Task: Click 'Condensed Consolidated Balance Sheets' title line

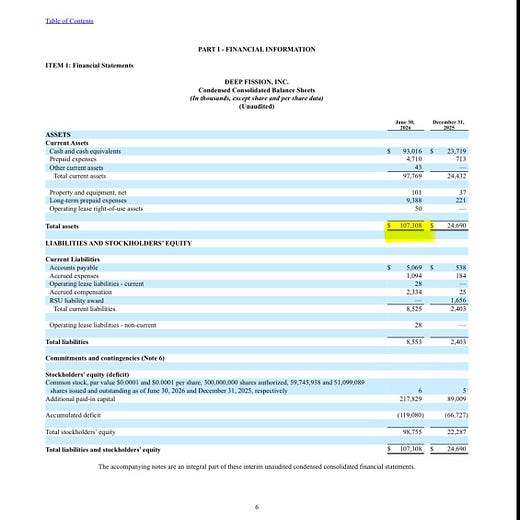Action: point(256,90)
